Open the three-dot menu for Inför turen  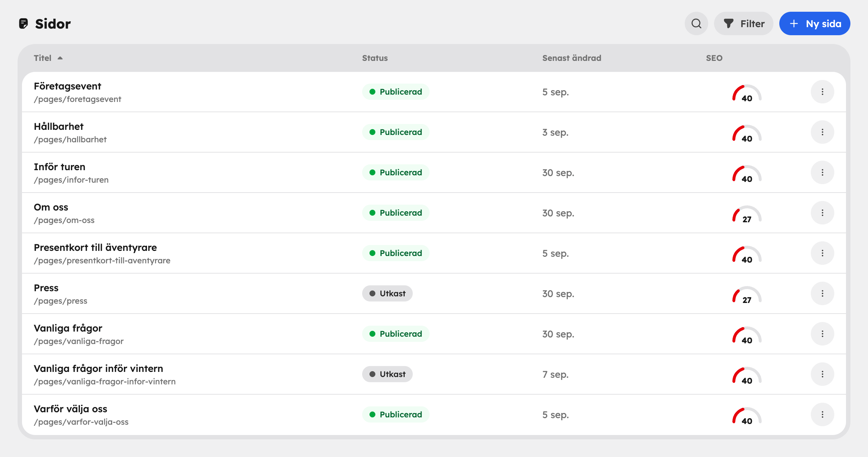tap(823, 172)
